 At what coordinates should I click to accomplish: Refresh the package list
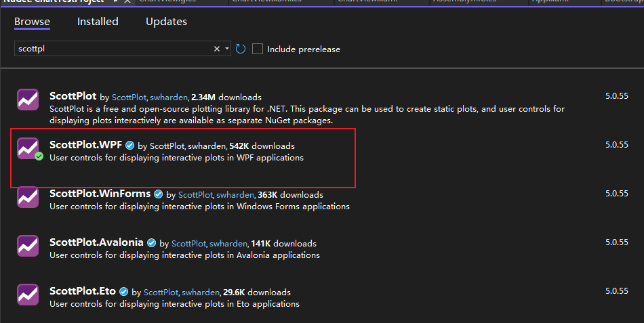[x=241, y=49]
